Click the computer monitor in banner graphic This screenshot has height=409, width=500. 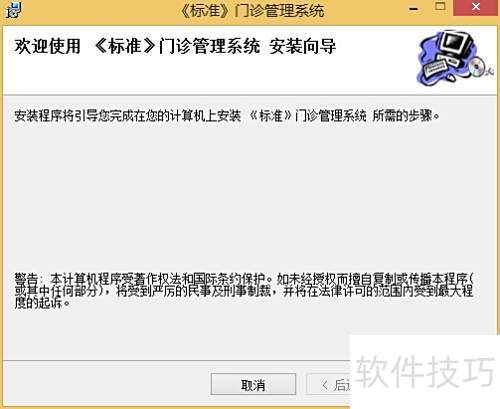(456, 44)
